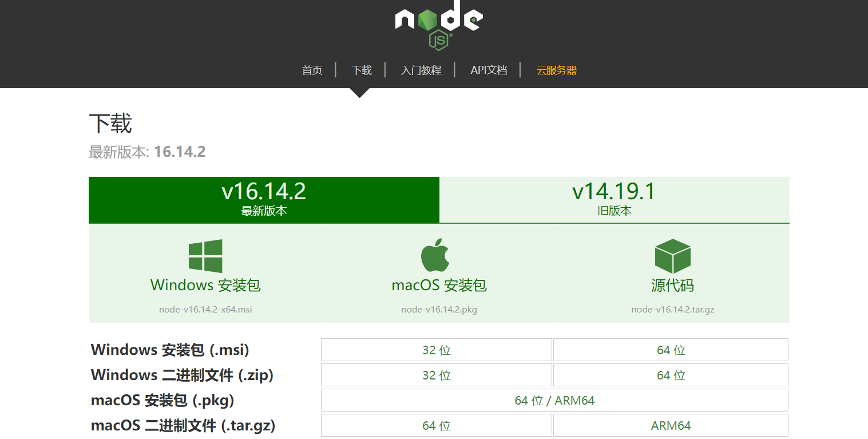This screenshot has width=868, height=439.
Task: Download the 32 位 Windows .msi installer
Action: point(437,350)
